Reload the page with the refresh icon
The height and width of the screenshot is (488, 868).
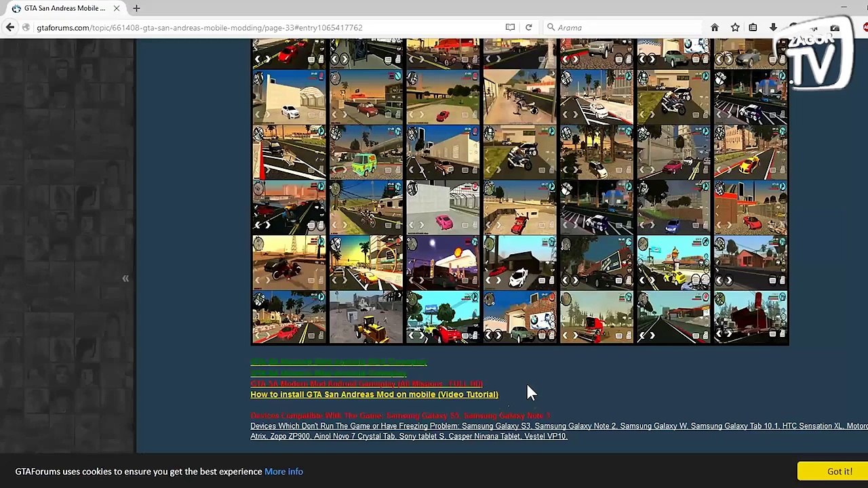coord(529,28)
